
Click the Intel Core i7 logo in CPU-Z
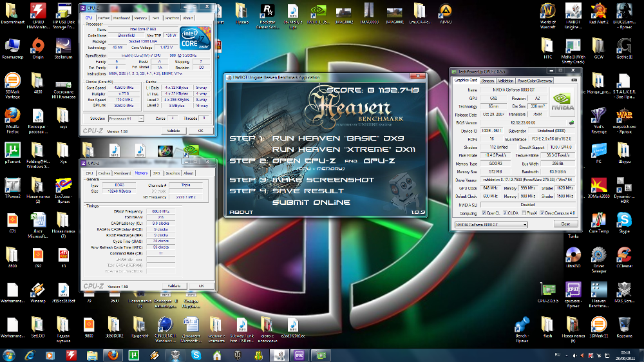(195, 38)
